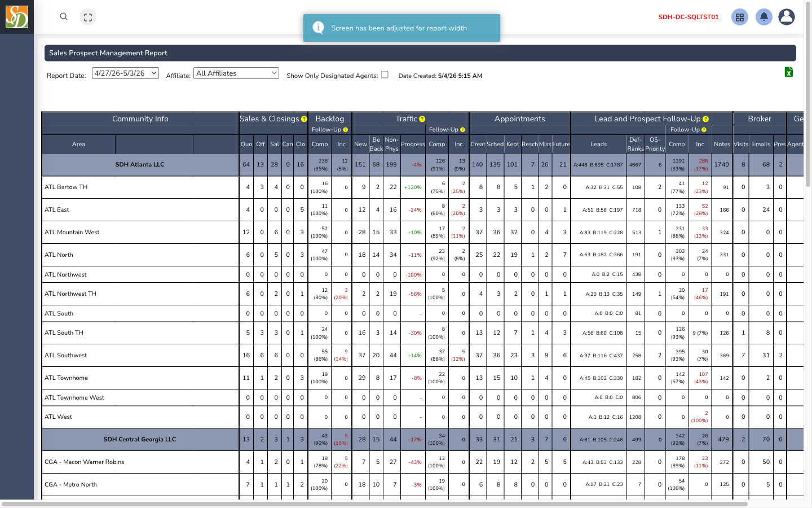
Task: Open the Sales & Closings help icon
Action: pos(304,119)
